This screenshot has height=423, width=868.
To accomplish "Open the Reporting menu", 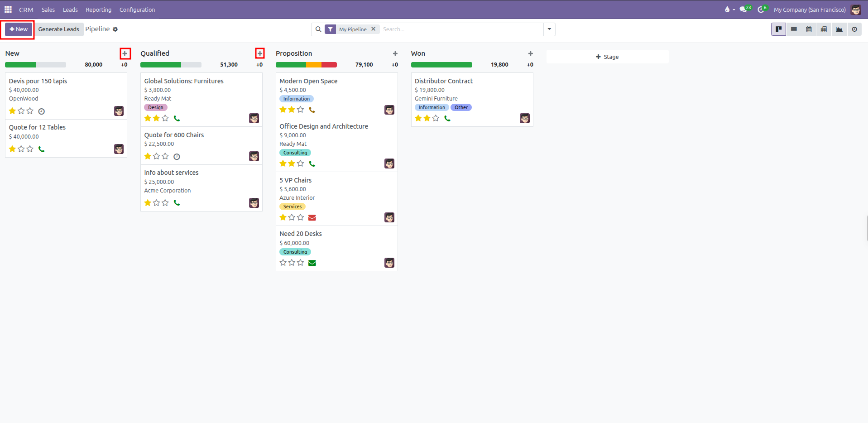I will (98, 10).
